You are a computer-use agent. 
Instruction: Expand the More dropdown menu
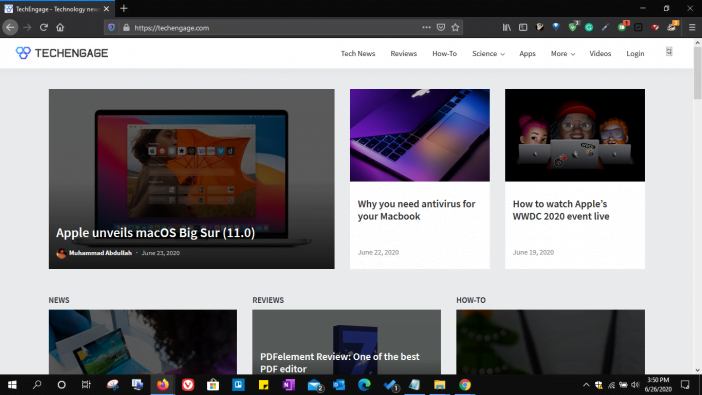pyautogui.click(x=563, y=53)
